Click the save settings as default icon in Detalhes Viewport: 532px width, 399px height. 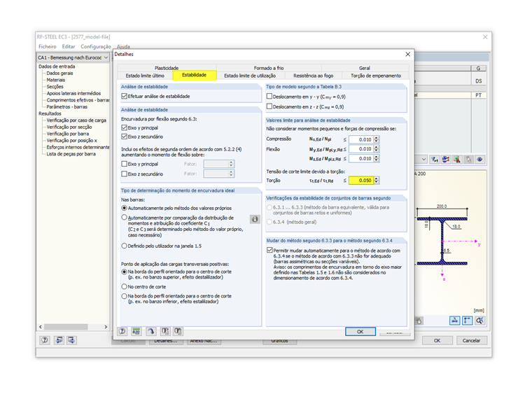(178, 331)
